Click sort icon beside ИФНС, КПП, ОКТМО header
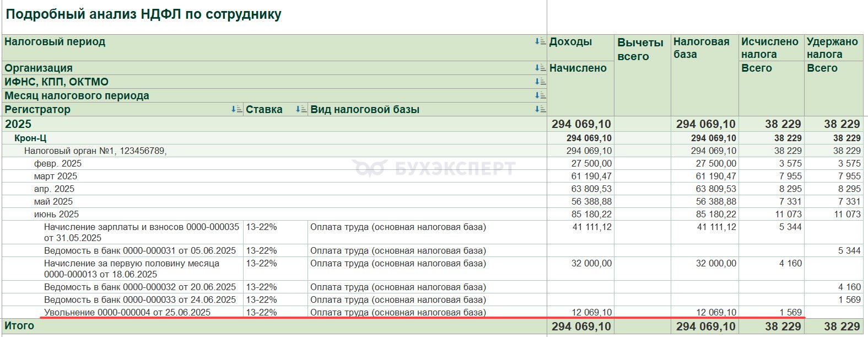Image resolution: width=868 pixels, height=337 pixels. click(x=540, y=82)
